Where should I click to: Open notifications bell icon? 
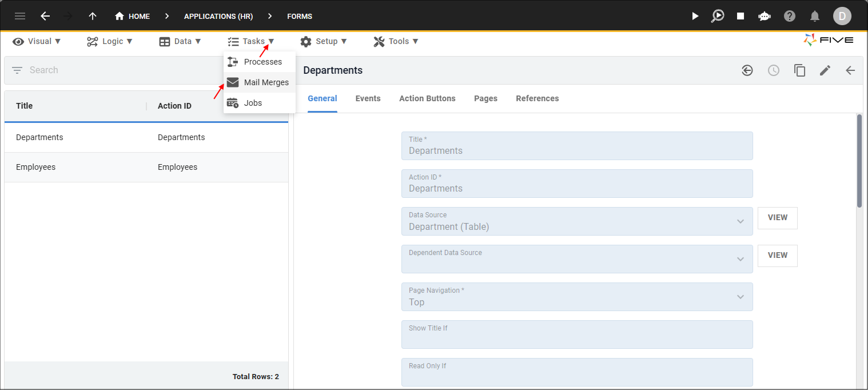[x=815, y=16]
